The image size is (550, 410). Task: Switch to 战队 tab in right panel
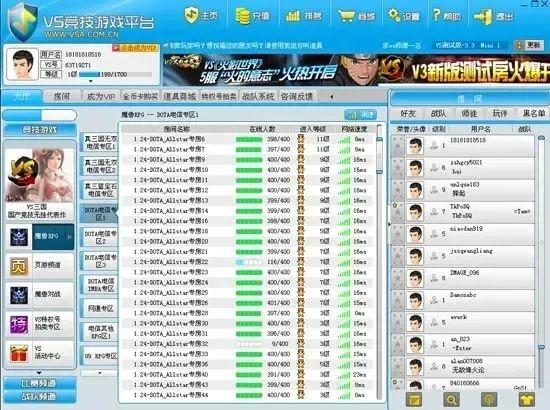click(x=438, y=113)
